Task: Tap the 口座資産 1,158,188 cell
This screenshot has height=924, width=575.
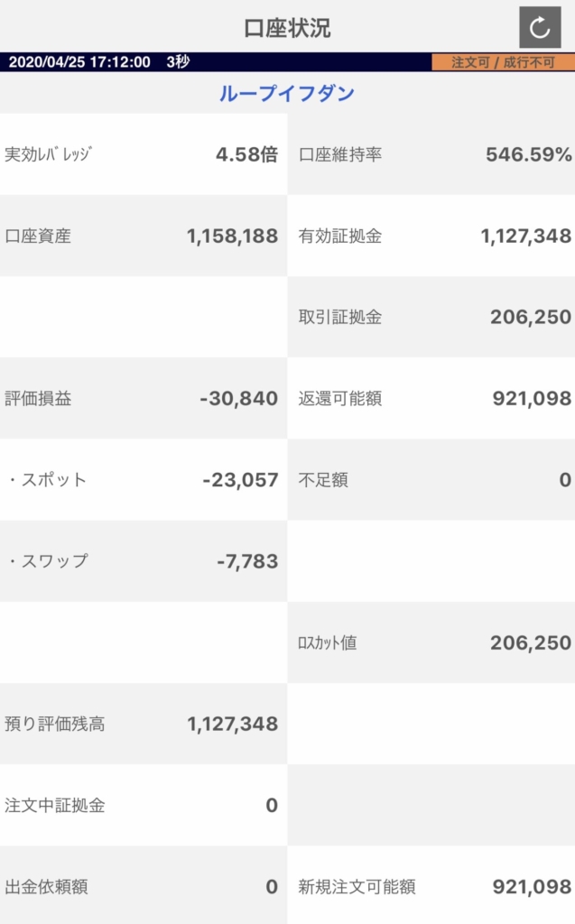Action: point(144,236)
